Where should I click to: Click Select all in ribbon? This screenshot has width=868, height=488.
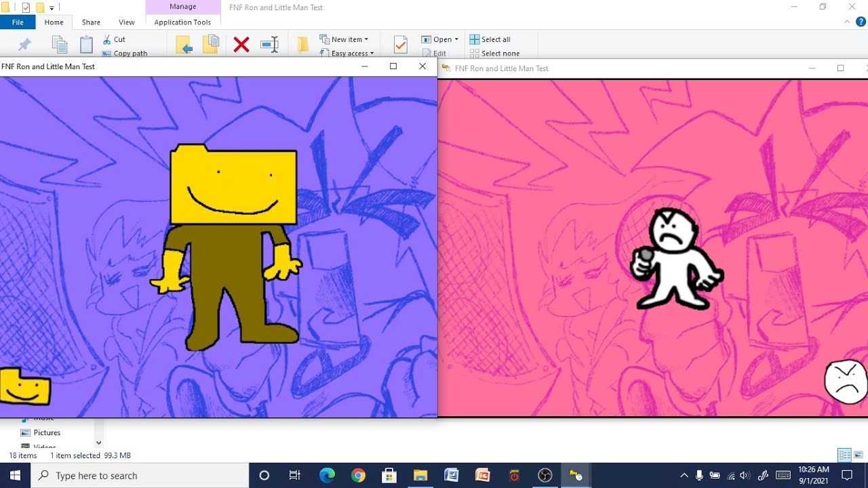(490, 39)
